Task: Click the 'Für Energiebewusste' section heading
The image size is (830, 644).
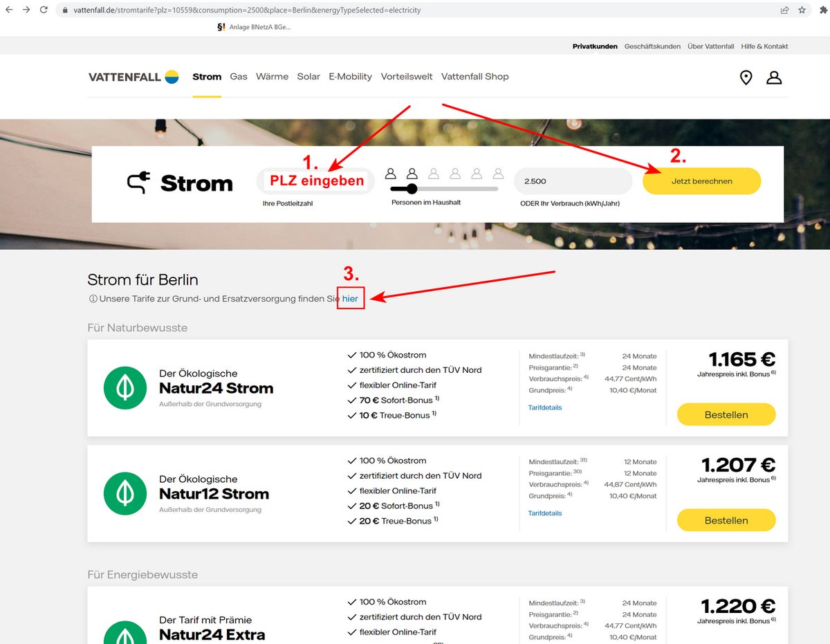Action: pyautogui.click(x=142, y=575)
